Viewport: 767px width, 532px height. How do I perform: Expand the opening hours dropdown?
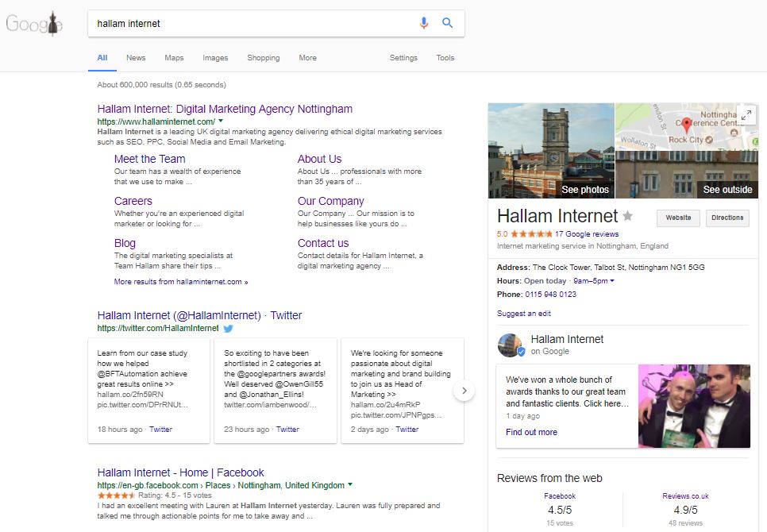pos(612,281)
